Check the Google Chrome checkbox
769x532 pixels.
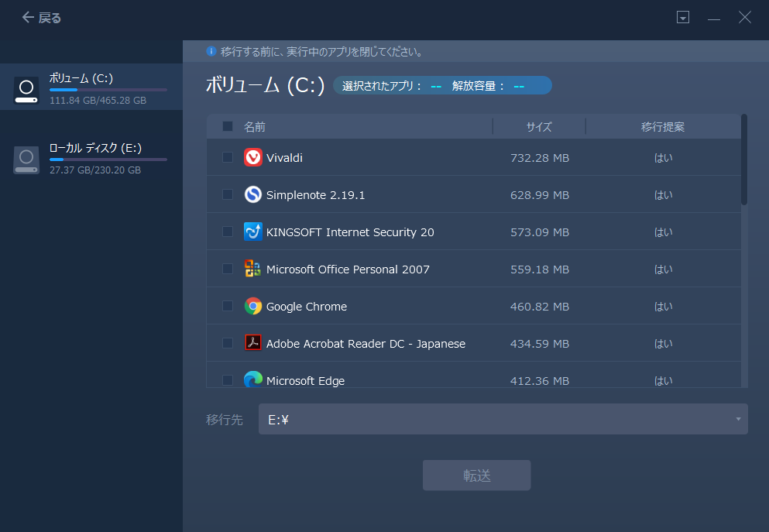(228, 306)
